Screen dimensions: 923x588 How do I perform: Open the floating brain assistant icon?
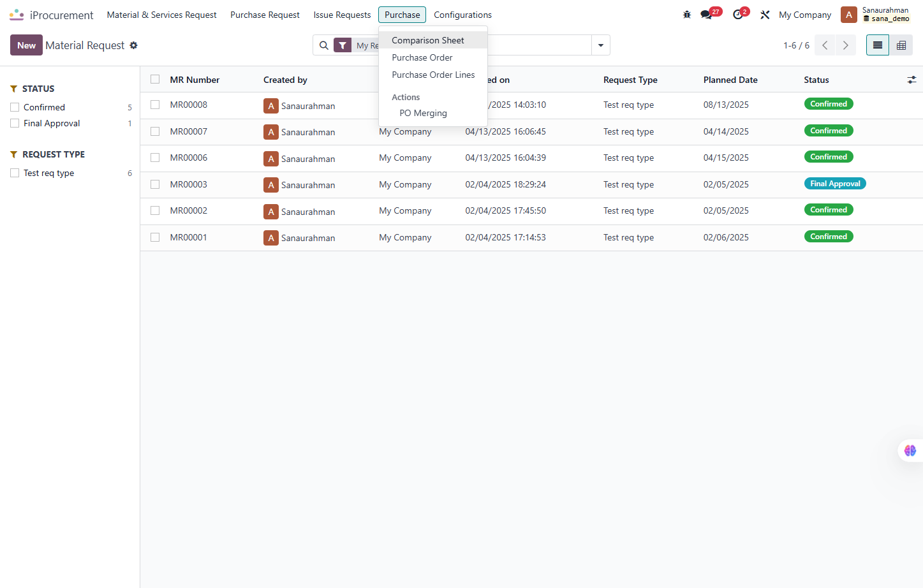pos(910,451)
